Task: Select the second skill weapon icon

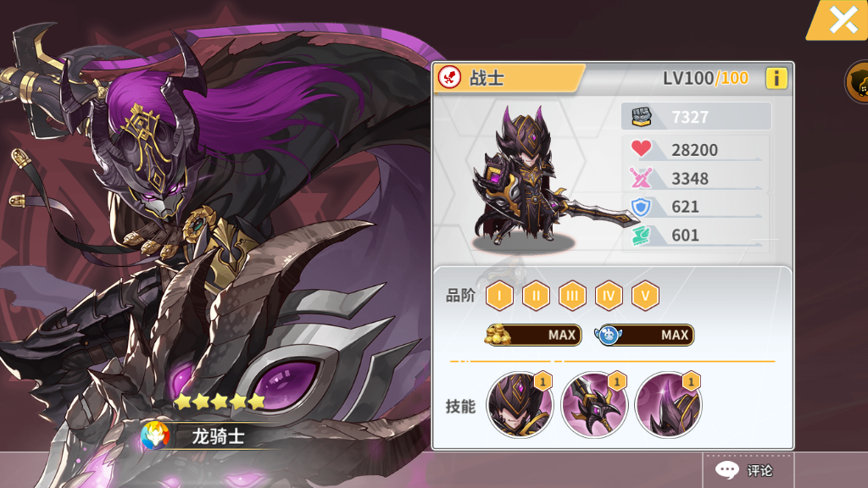Action: tap(594, 404)
